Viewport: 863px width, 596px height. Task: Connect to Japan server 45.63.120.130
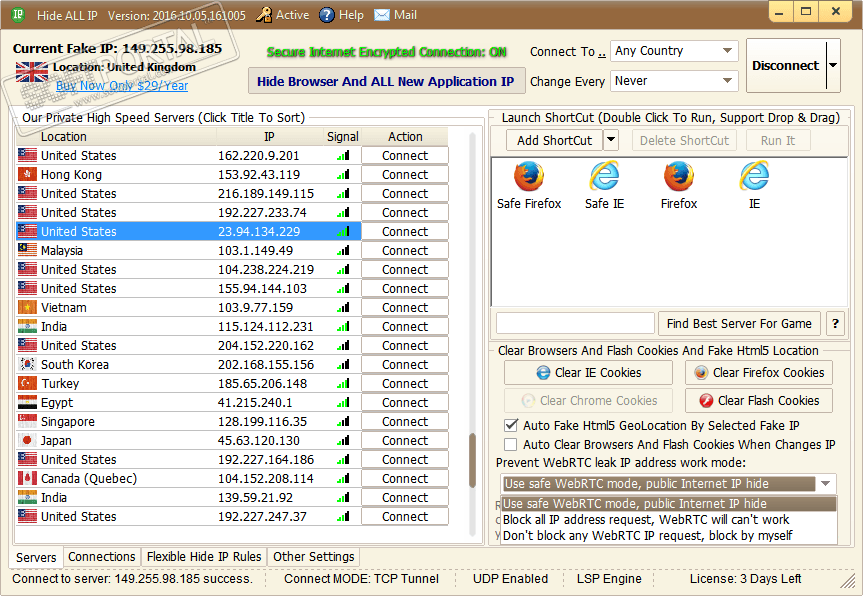(x=405, y=440)
